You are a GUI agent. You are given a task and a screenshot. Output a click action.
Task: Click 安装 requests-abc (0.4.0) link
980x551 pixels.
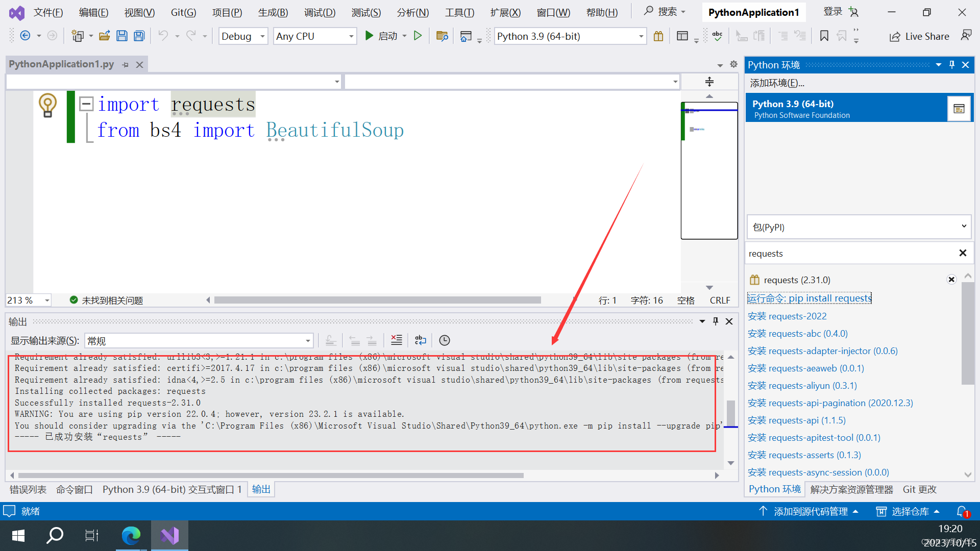coord(798,333)
